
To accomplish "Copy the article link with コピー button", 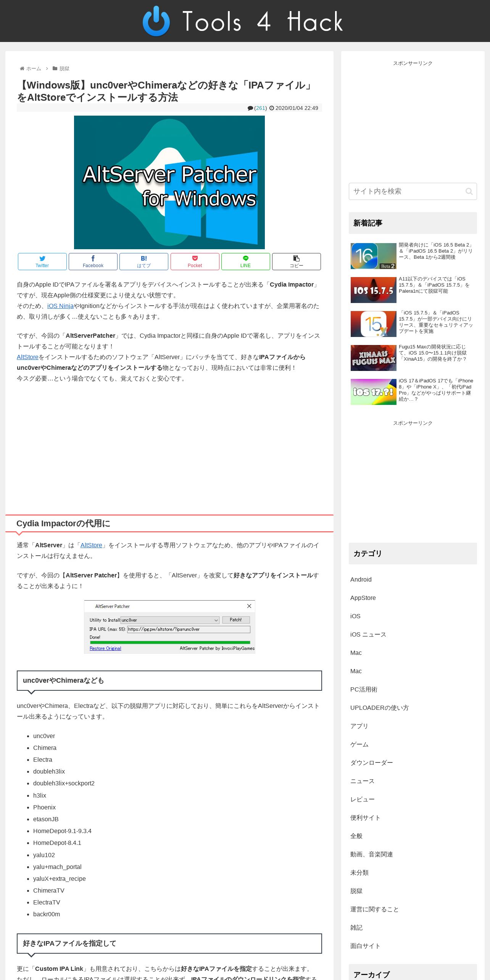I will [297, 261].
